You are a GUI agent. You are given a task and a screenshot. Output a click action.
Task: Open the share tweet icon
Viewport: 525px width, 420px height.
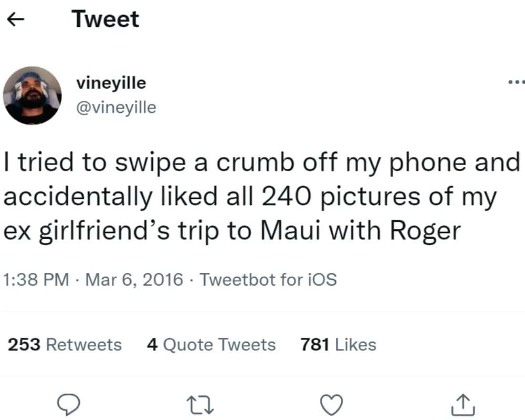[463, 403]
